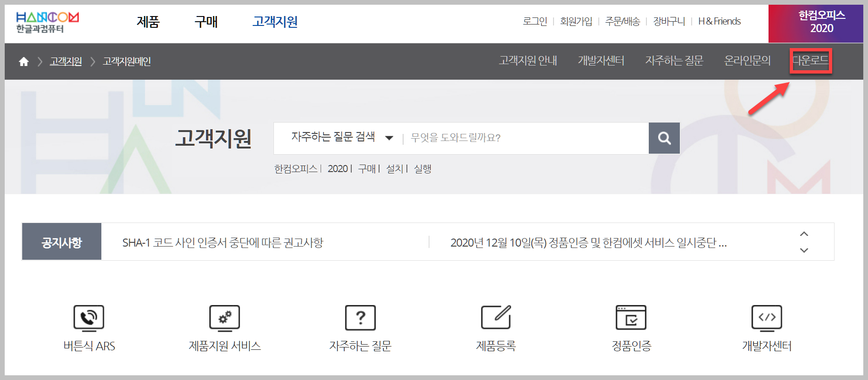Select the 온라인문의 submenu item
This screenshot has height=380, width=868.
coord(747,60)
